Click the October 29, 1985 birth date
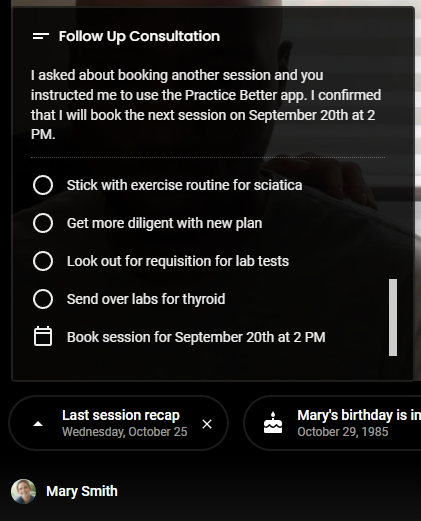Image resolution: width=421 pixels, height=521 pixels. [x=343, y=432]
